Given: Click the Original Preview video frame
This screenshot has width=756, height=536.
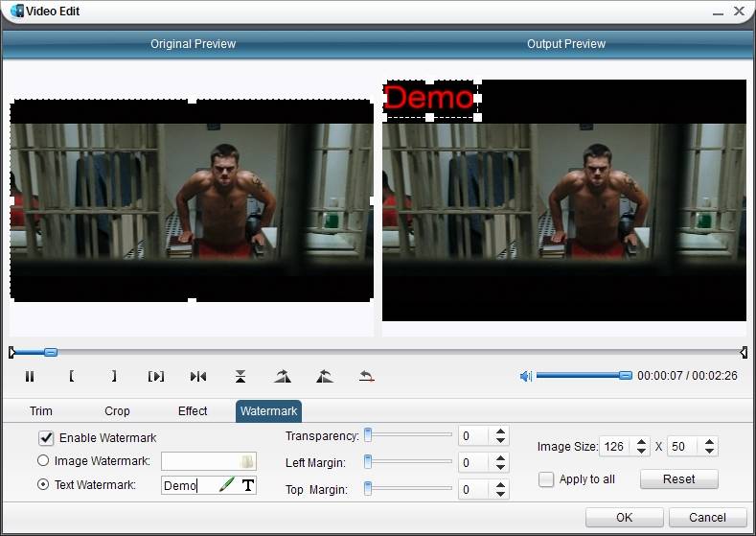Looking at the screenshot, I should [x=192, y=200].
